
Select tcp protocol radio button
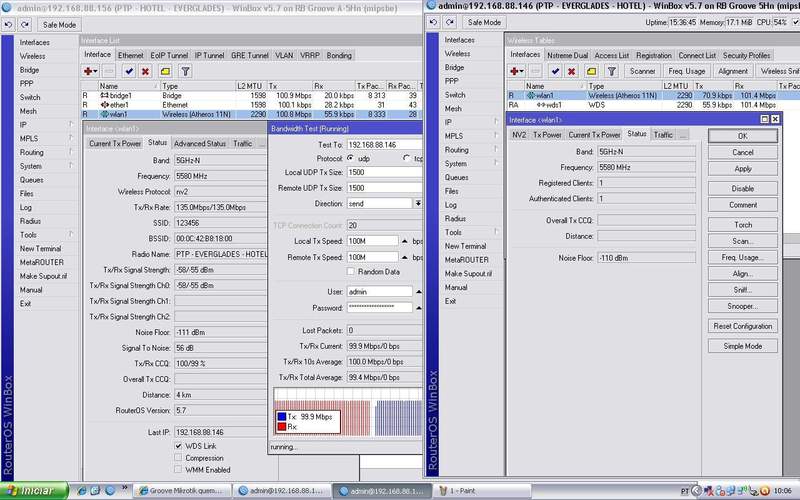pyautogui.click(x=407, y=158)
